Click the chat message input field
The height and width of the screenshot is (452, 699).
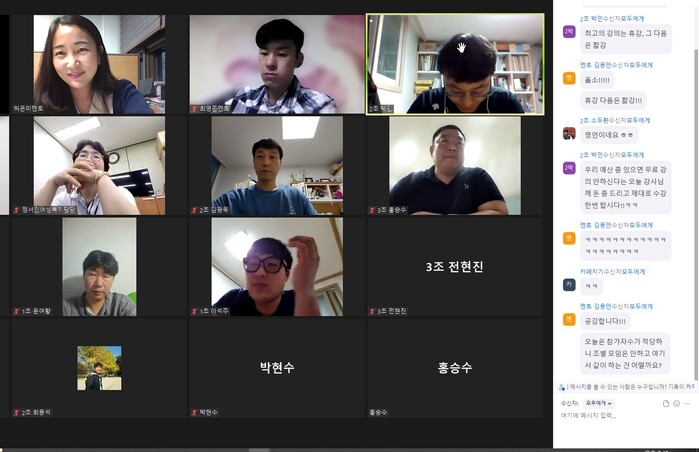click(x=624, y=415)
